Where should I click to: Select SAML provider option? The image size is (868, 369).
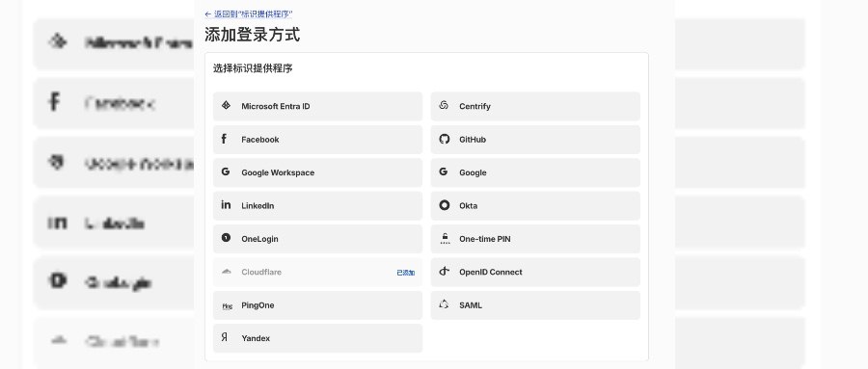(535, 305)
